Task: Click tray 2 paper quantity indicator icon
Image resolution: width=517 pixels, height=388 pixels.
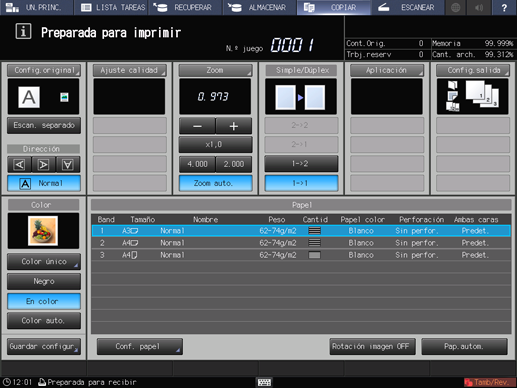Action: pos(314,243)
